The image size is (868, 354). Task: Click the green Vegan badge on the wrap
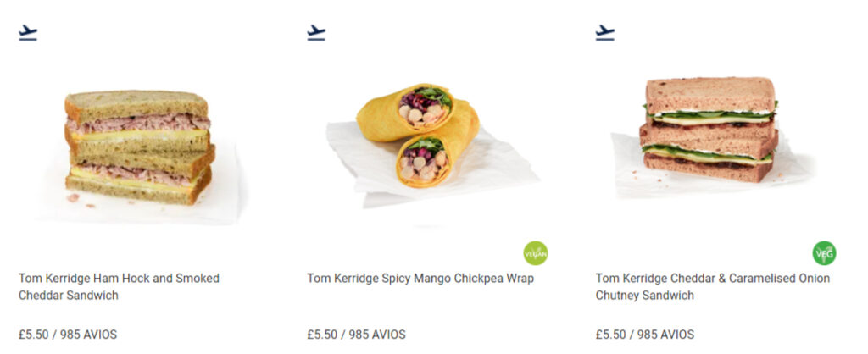(536, 252)
